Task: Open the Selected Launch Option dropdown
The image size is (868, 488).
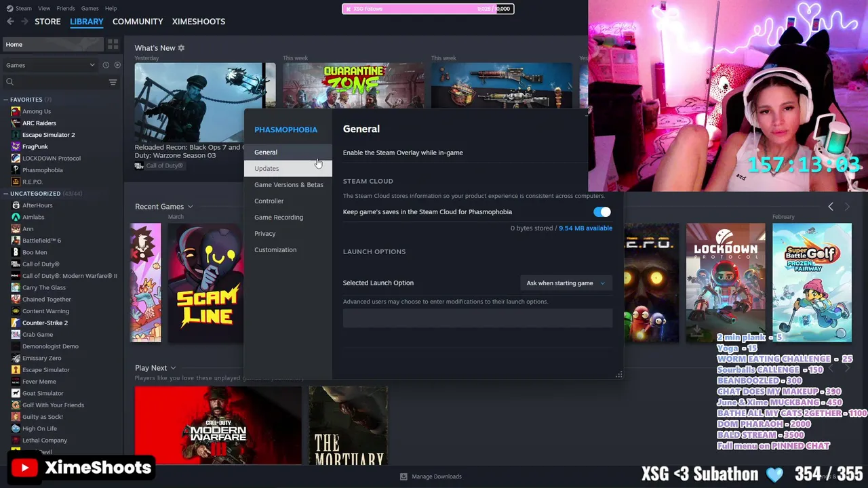Action: [566, 283]
